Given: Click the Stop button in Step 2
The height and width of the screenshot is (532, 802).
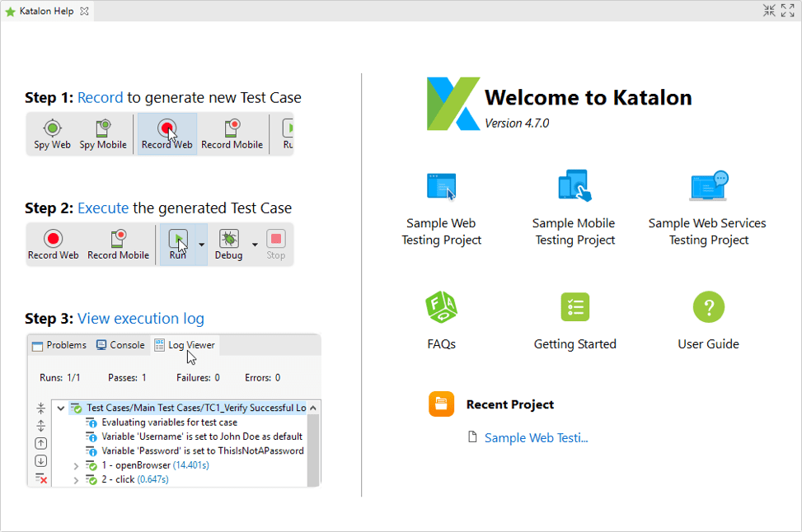Looking at the screenshot, I should 275,245.
